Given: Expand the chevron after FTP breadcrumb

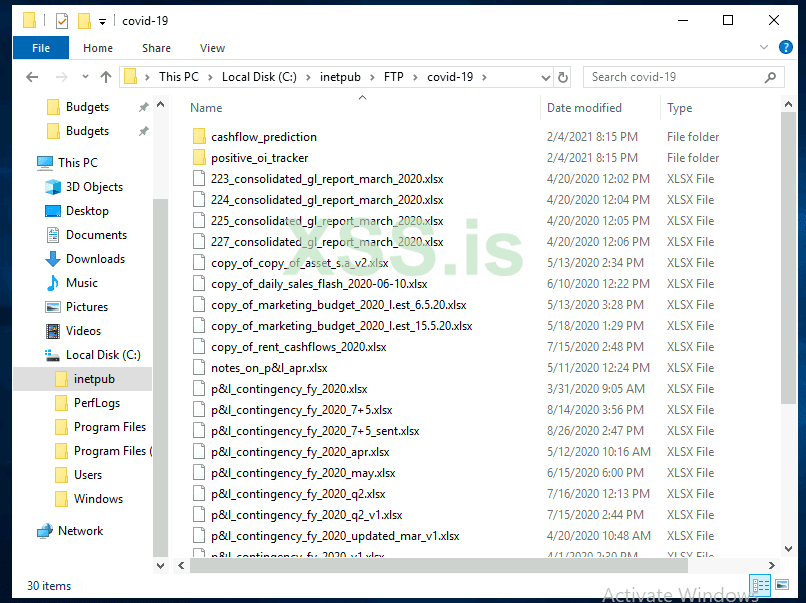Looking at the screenshot, I should click(x=416, y=77).
